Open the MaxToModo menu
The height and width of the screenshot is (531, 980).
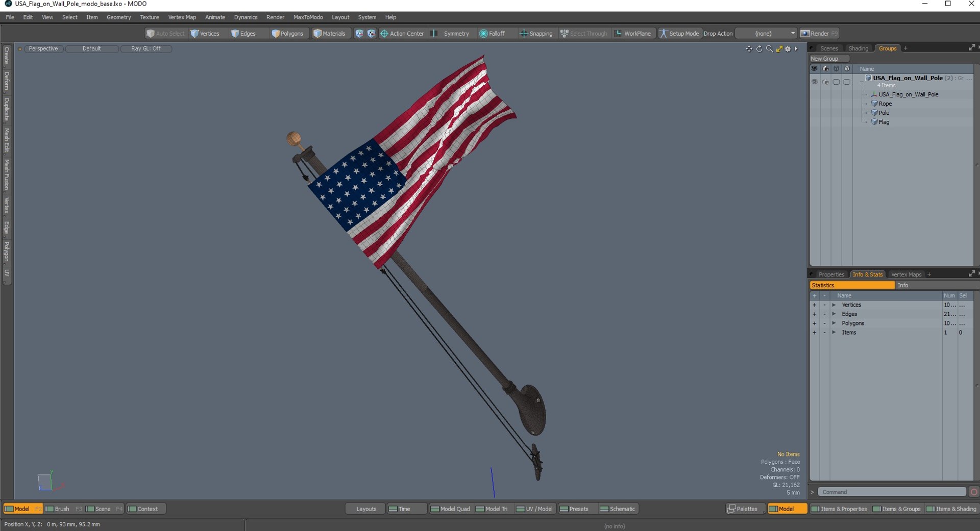pyautogui.click(x=308, y=17)
